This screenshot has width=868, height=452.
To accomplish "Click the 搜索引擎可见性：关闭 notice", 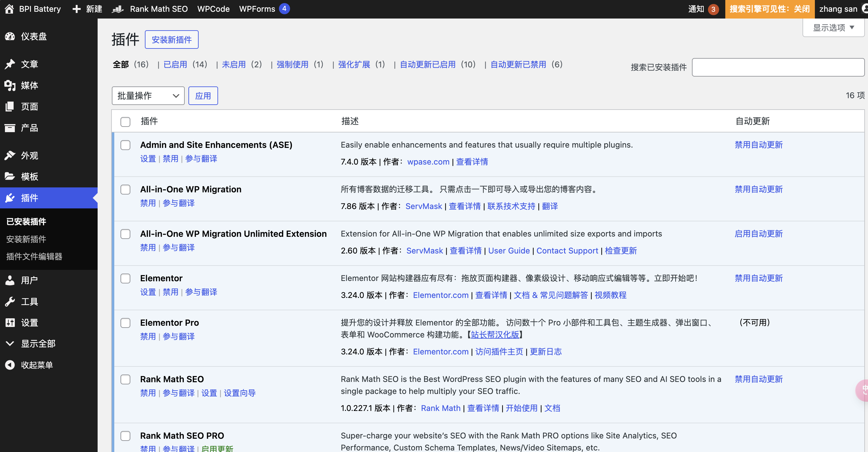I will point(769,9).
